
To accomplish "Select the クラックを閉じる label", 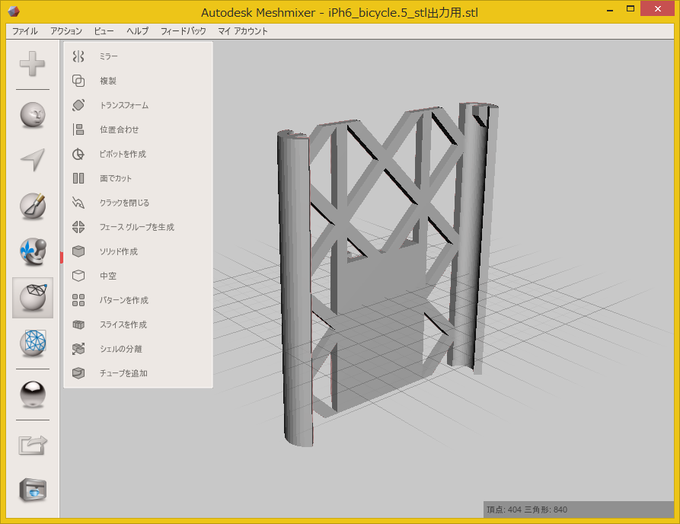I will click(x=124, y=203).
